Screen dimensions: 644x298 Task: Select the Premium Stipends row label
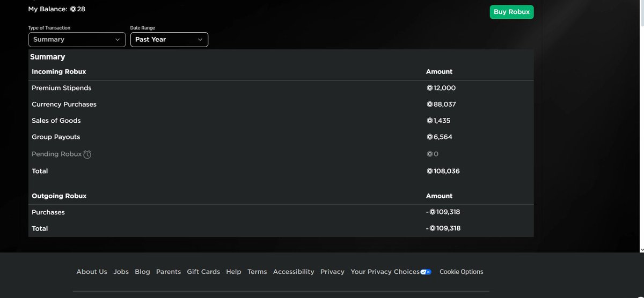coord(62,88)
